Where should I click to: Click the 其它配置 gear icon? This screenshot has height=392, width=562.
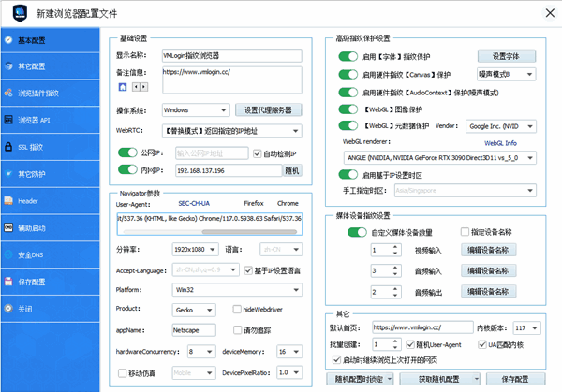coord(8,67)
